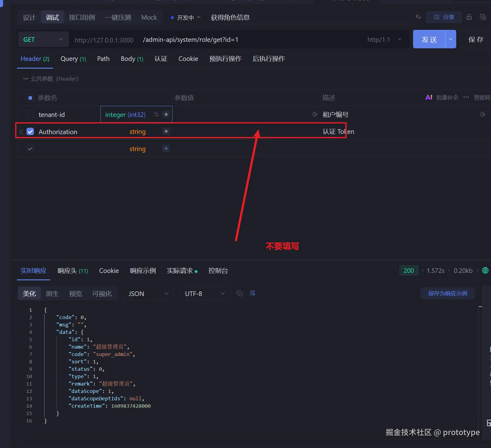The width and height of the screenshot is (491, 448).
Task: Switch to the 响应头 (11) tab
Action: [73, 271]
